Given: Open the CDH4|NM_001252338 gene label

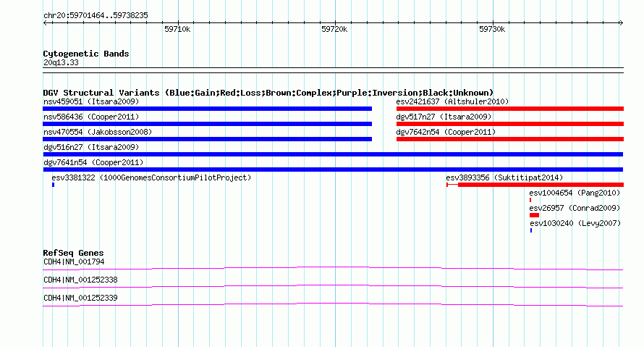Looking at the screenshot, I should (80, 280).
